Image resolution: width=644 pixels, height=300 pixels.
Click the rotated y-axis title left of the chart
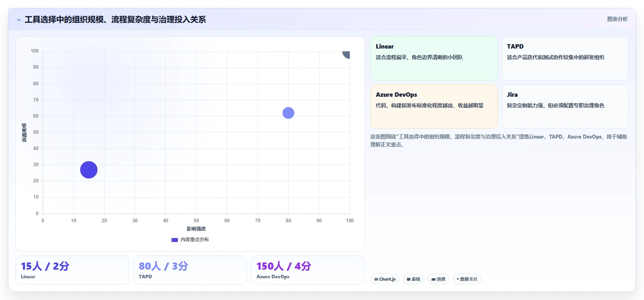pos(24,133)
